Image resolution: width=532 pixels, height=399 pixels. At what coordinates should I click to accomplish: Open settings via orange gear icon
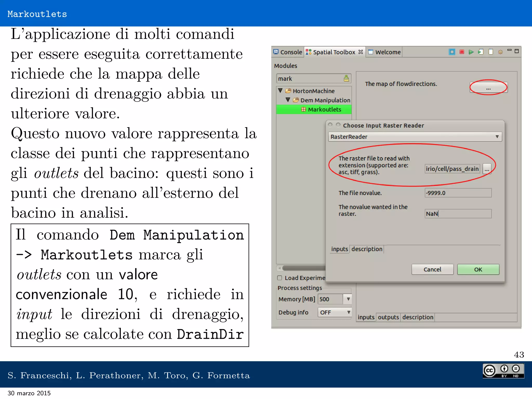pyautogui.click(x=501, y=52)
